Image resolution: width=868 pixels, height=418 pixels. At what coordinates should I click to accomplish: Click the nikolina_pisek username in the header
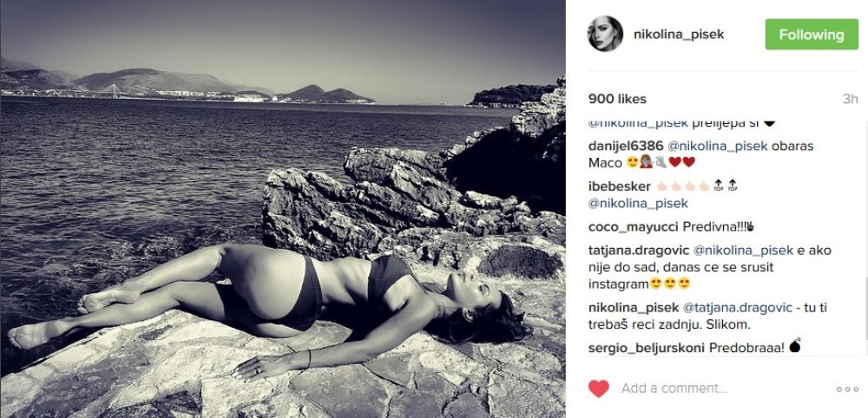click(679, 35)
